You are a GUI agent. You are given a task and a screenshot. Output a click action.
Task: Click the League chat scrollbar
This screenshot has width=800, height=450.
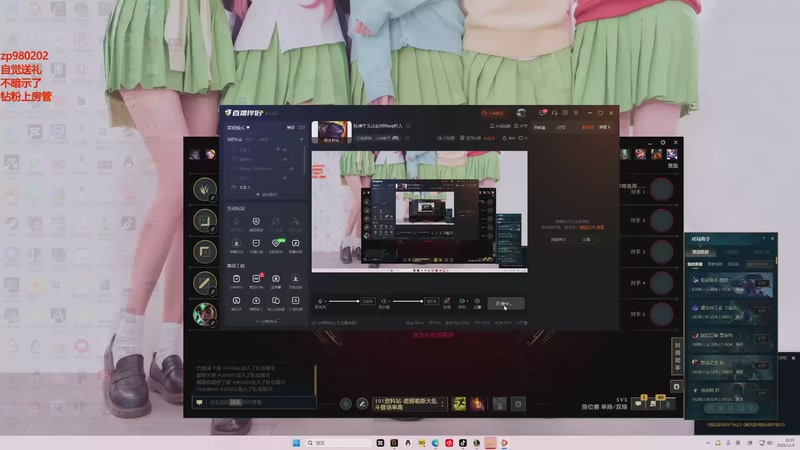315,379
